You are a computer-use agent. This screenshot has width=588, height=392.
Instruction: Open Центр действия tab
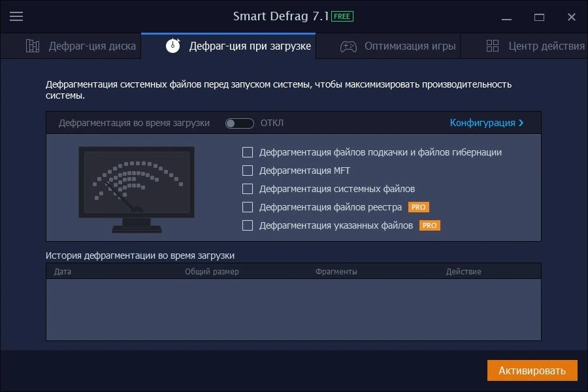point(524,46)
